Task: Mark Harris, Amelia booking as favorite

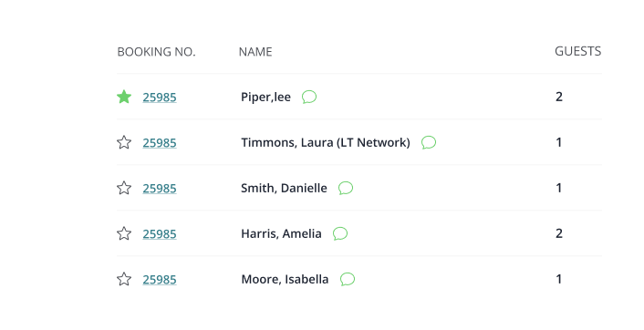Action: (124, 233)
